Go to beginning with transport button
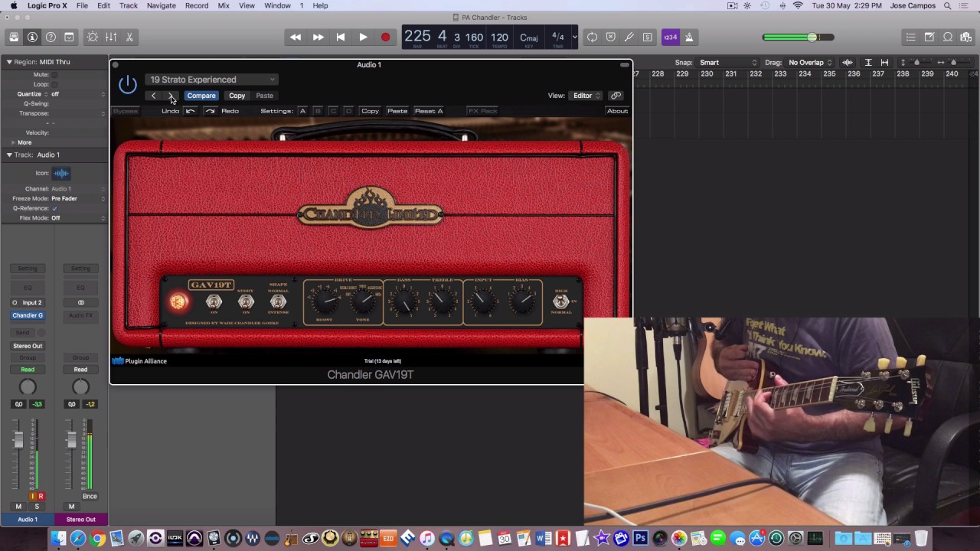 coord(341,37)
